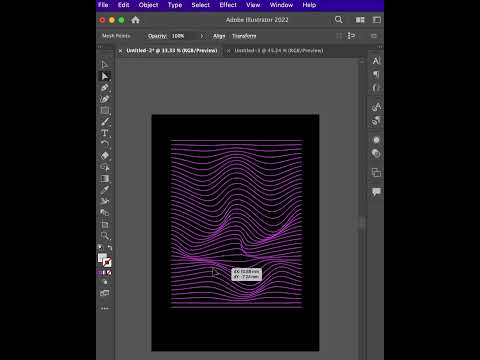This screenshot has width=480, height=360.
Task: Select the Curvature tool
Action: 105,99
